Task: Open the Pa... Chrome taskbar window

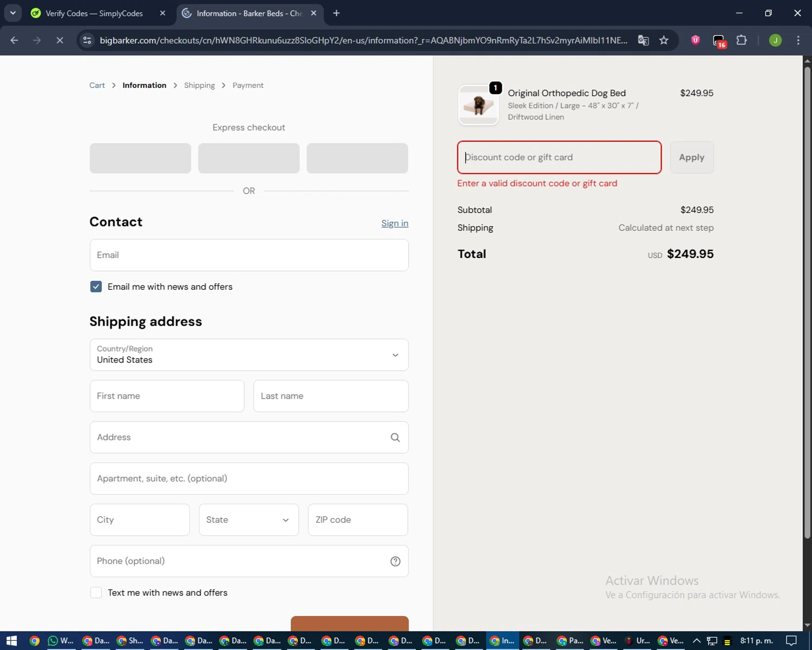Action: [569, 641]
